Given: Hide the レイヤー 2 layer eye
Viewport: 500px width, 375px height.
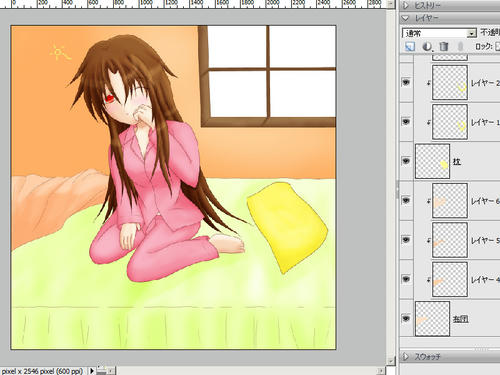Looking at the screenshot, I should click(x=406, y=82).
